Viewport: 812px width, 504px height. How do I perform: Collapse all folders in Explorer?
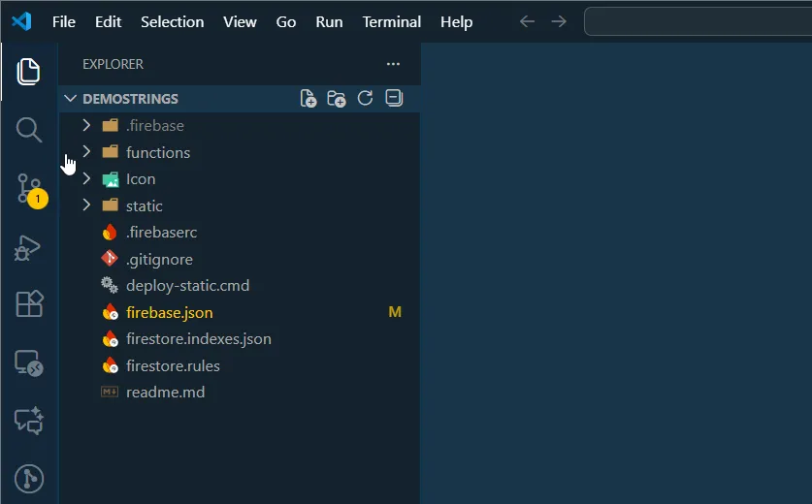394,98
